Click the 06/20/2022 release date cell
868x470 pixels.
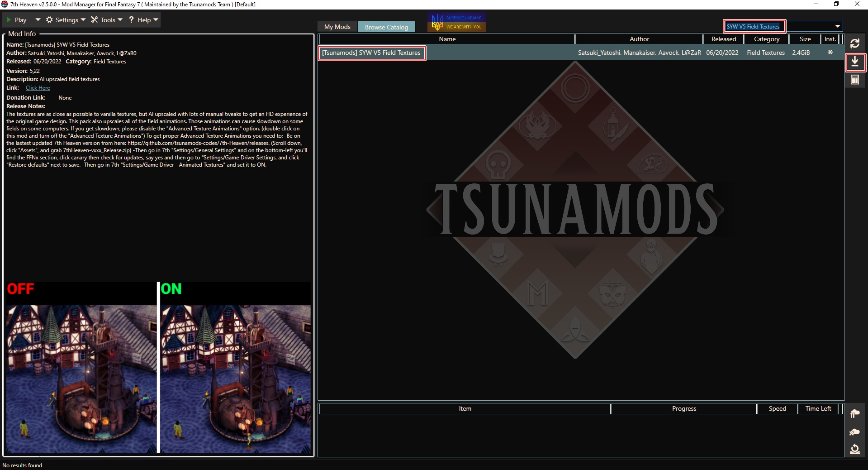click(x=722, y=53)
